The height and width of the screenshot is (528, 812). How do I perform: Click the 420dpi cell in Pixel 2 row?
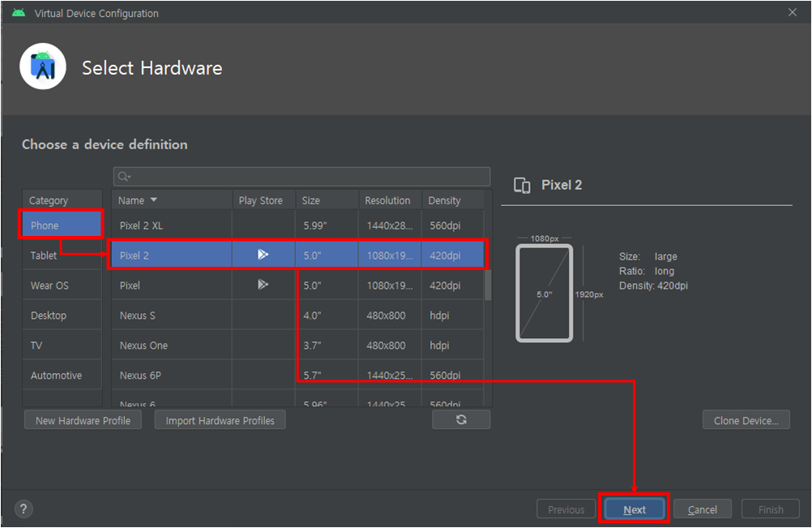453,255
